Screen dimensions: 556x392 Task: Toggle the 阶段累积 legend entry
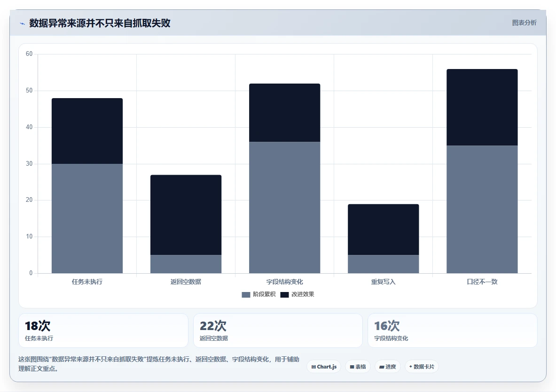[258, 294]
